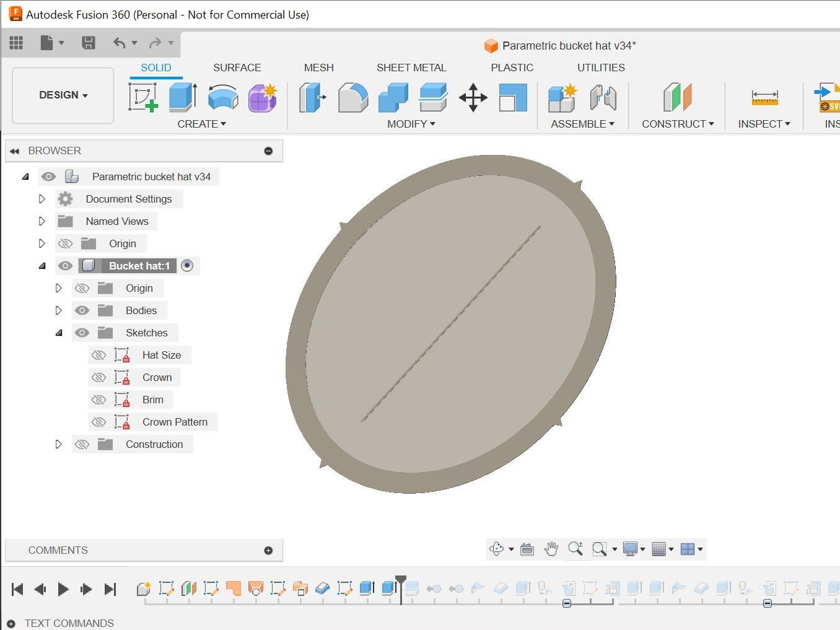Viewport: 840px width, 630px height.
Task: Show the Brim sketch
Action: (x=98, y=400)
